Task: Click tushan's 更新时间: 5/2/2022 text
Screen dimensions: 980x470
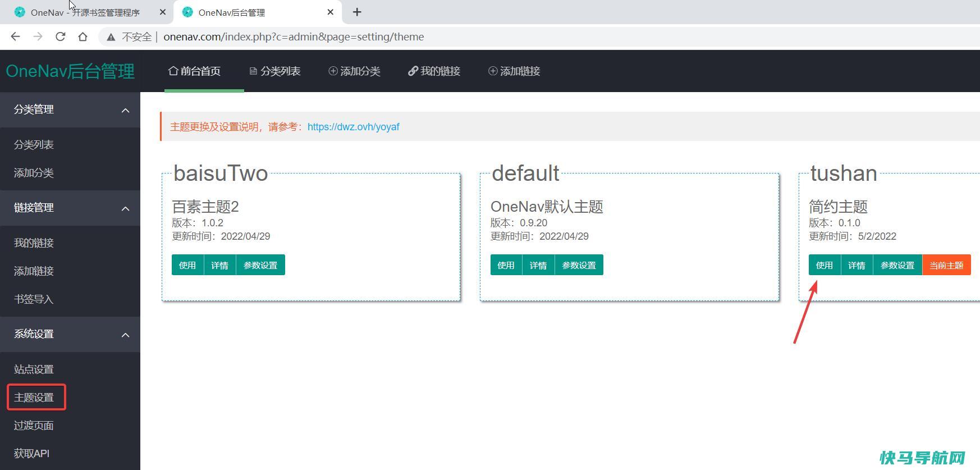Action: tap(853, 236)
